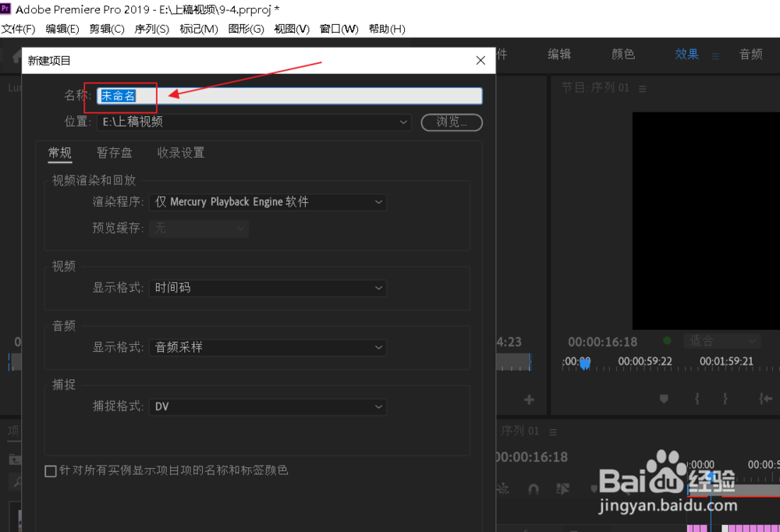Image resolution: width=780 pixels, height=532 pixels.
Task: Open the 文件(F) menu
Action: 19,29
